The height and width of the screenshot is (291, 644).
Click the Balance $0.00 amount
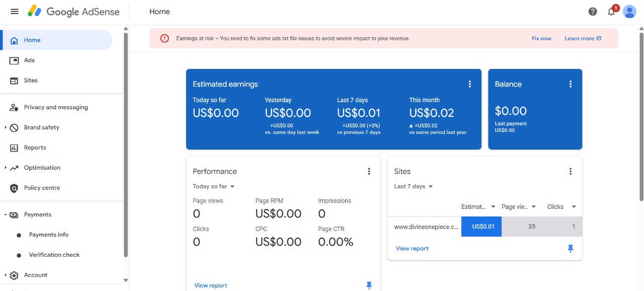(x=511, y=111)
